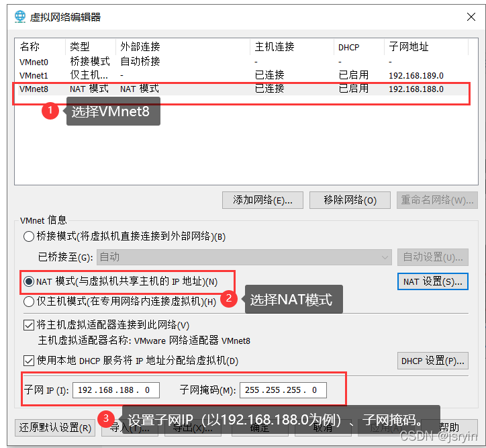Select the VMnet0 row
The width and height of the screenshot is (486, 448).
244,62
